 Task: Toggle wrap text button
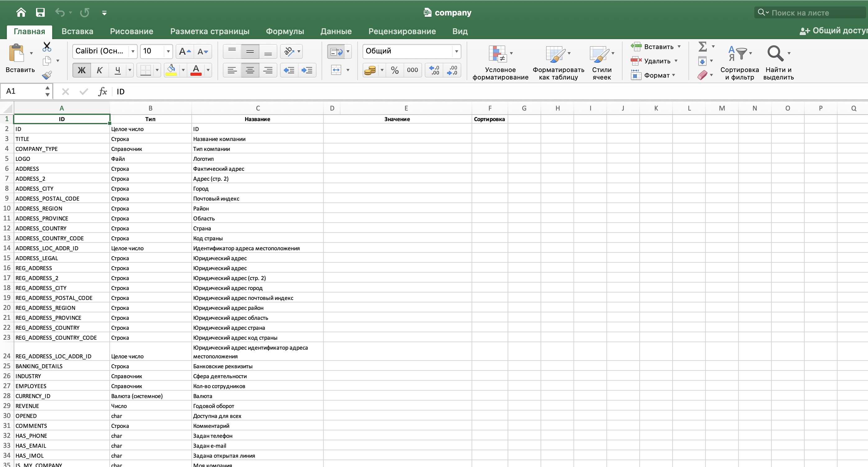336,52
